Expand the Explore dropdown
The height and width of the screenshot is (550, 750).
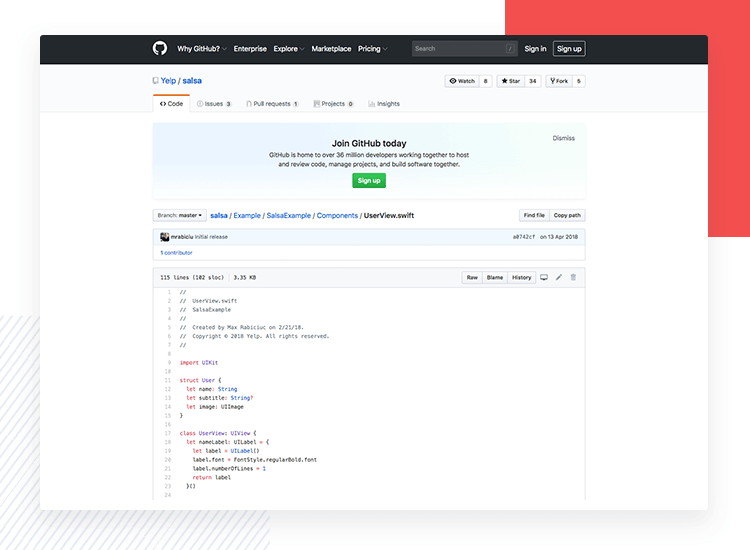(x=289, y=49)
